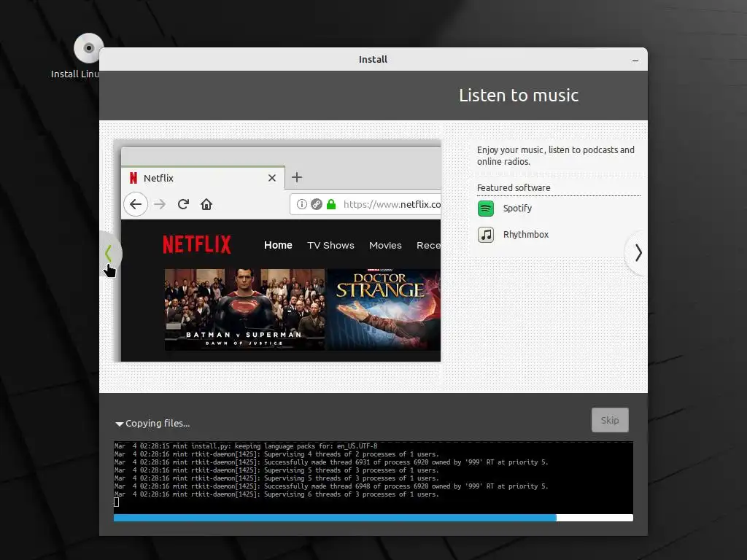This screenshot has height=560, width=747.
Task: Click the browser forward arrow
Action: coord(160,204)
